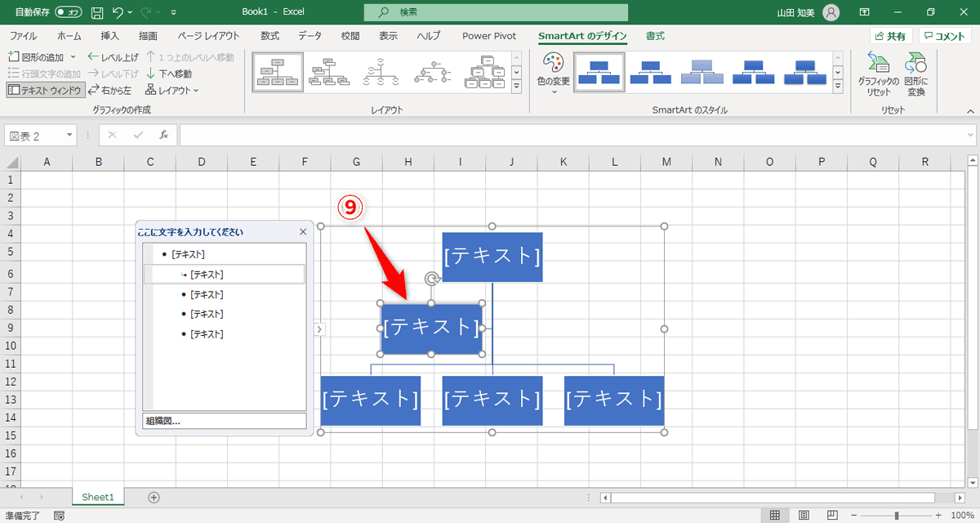Click the bottom-right [テキスト] SmartArt box
The height and width of the screenshot is (523, 980).
point(614,400)
